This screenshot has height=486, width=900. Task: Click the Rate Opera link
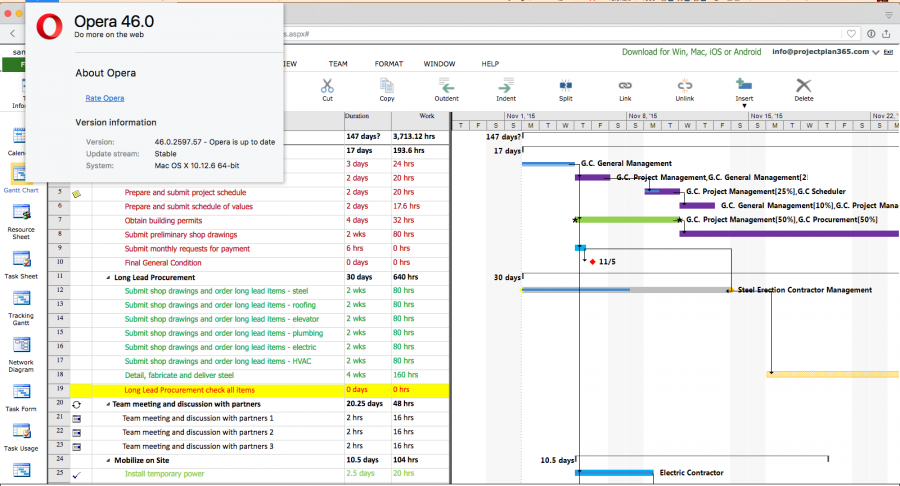pyautogui.click(x=104, y=98)
